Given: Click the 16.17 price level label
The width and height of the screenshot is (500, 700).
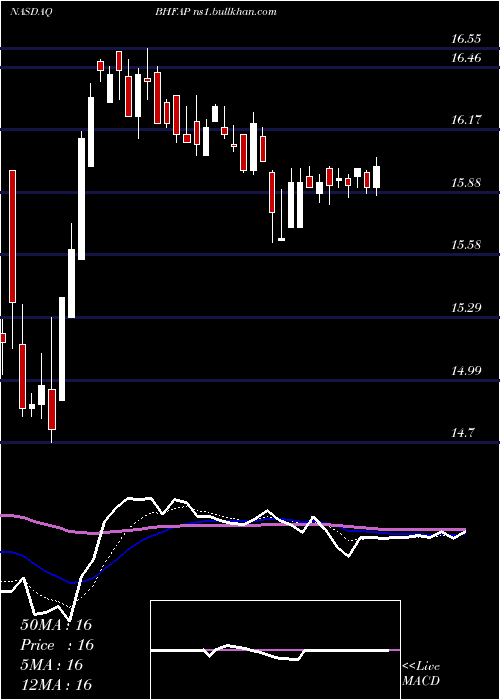Looking at the screenshot, I should 466,120.
